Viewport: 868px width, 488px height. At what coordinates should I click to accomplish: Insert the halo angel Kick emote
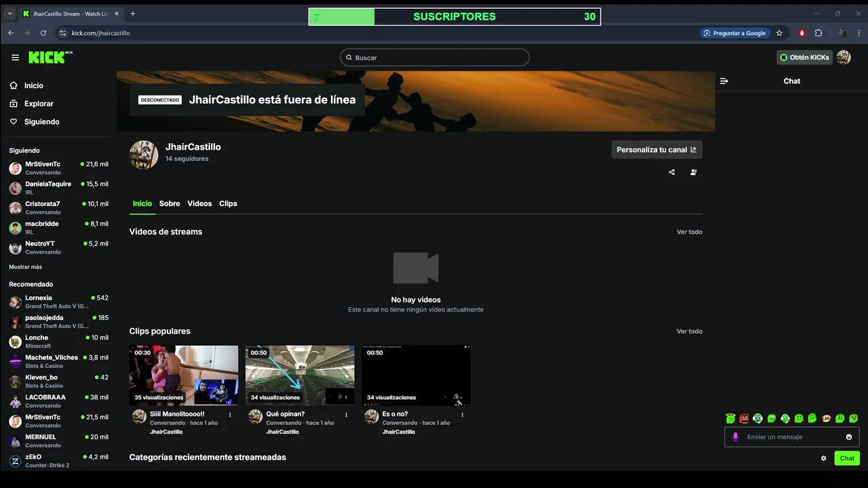click(x=730, y=419)
